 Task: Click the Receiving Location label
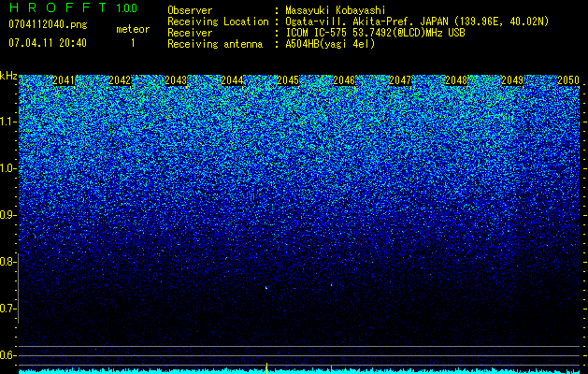(218, 22)
